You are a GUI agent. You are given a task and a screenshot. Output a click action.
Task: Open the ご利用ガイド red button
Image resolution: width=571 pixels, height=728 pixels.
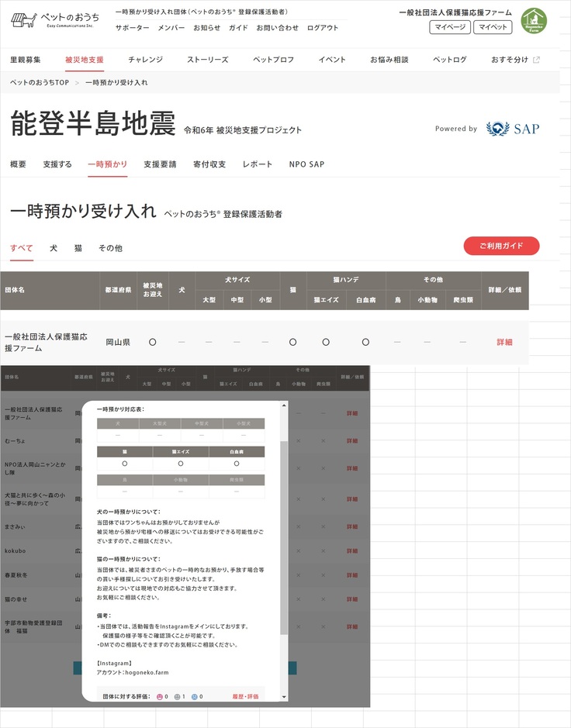coord(501,246)
